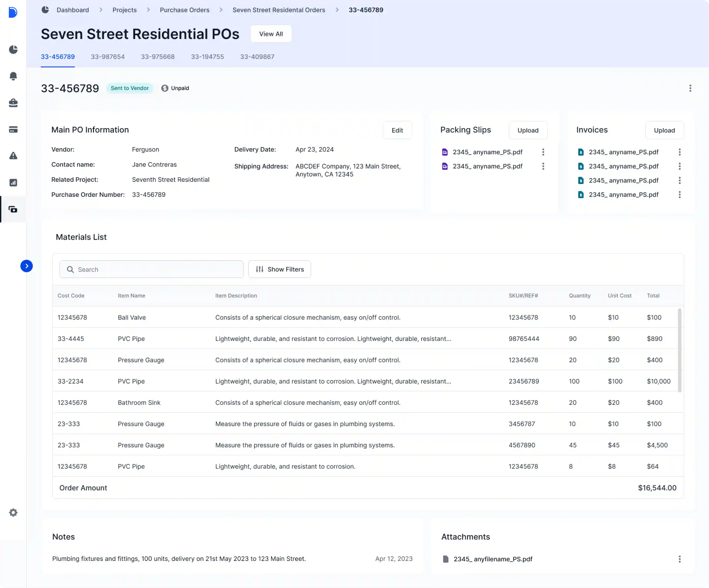Open options for attachment 2345_anyfilename_PS.pdf

680,559
